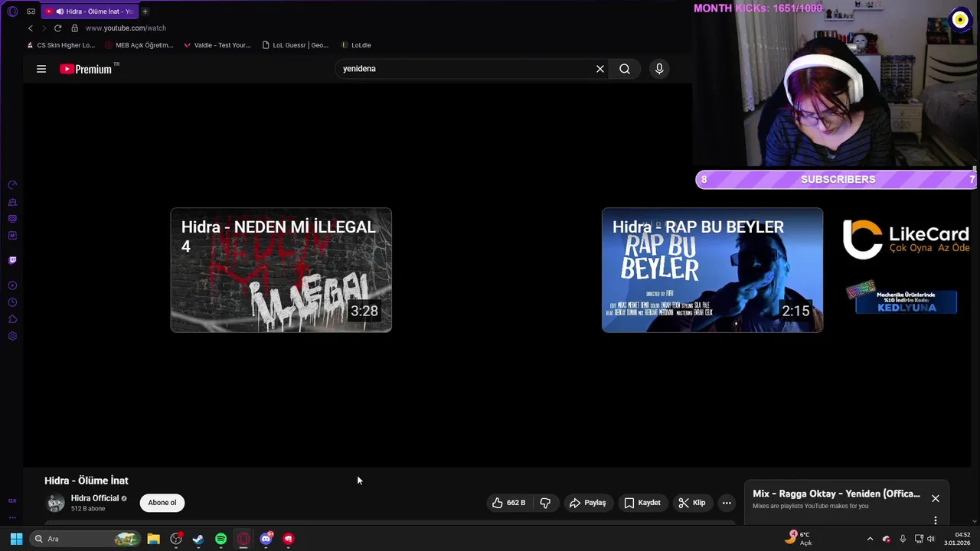The image size is (980, 551).
Task: Open Hidra Official channel avatar
Action: pyautogui.click(x=56, y=503)
